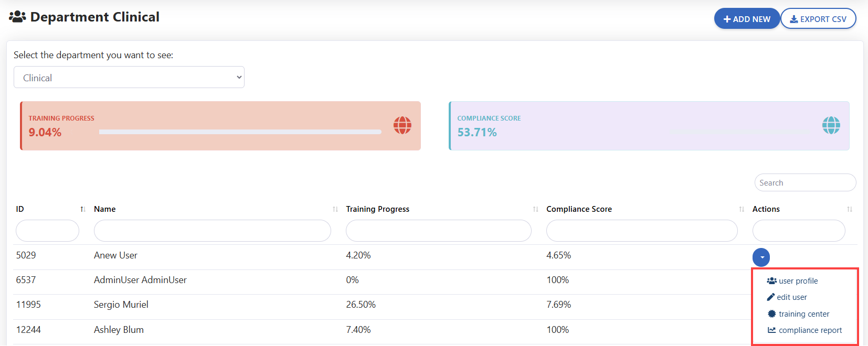Open the Clinical department dropdown
The height and width of the screenshot is (346, 868).
click(129, 78)
